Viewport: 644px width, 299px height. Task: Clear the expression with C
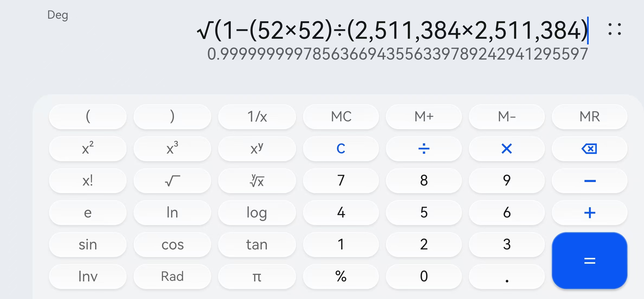(x=341, y=149)
